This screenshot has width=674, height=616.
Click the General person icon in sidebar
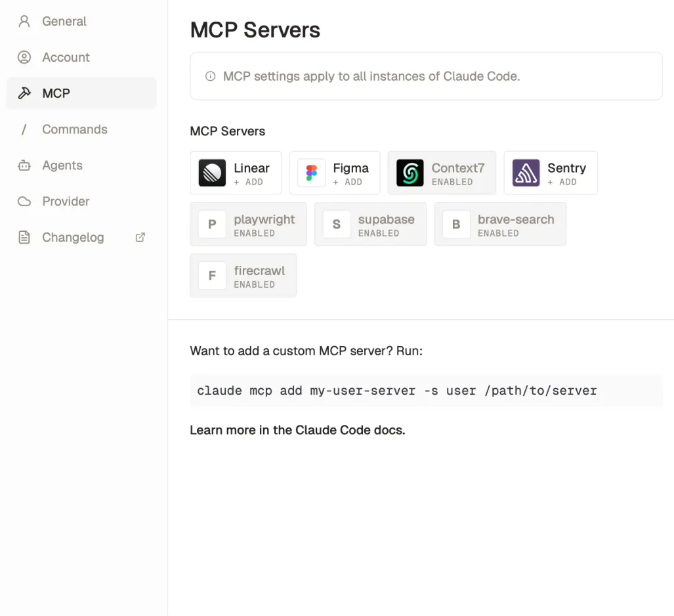[x=24, y=21]
